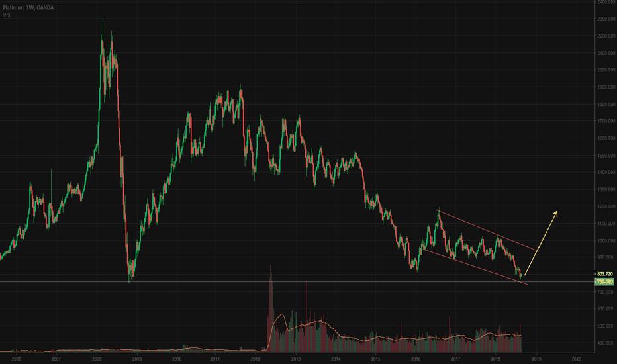Screen dimensions: 617x364
Task: Click the 1200.000 price axis label
Action: click(606, 206)
